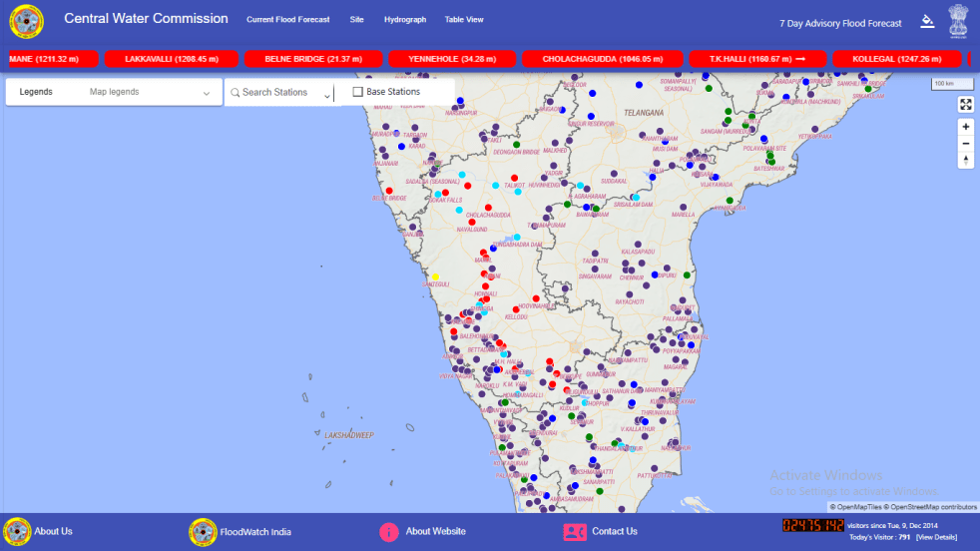Screen dimensions: 980x551
Task: Open the Hydrograph menu item
Action: 404,20
